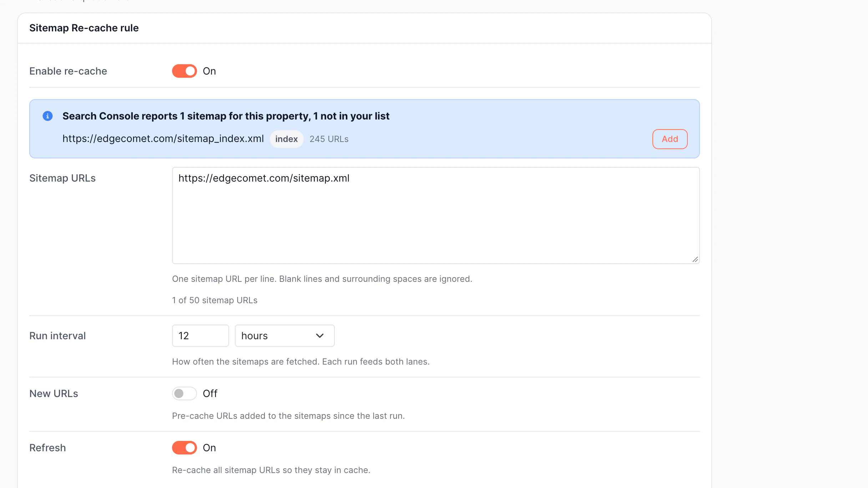Click the 'Sitemap URLs' label
The image size is (868, 488).
point(62,178)
